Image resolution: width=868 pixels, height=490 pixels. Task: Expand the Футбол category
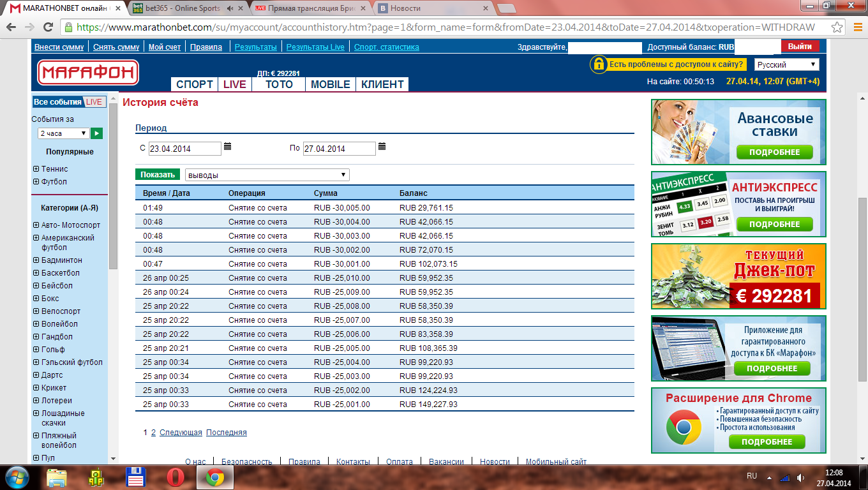(x=36, y=182)
